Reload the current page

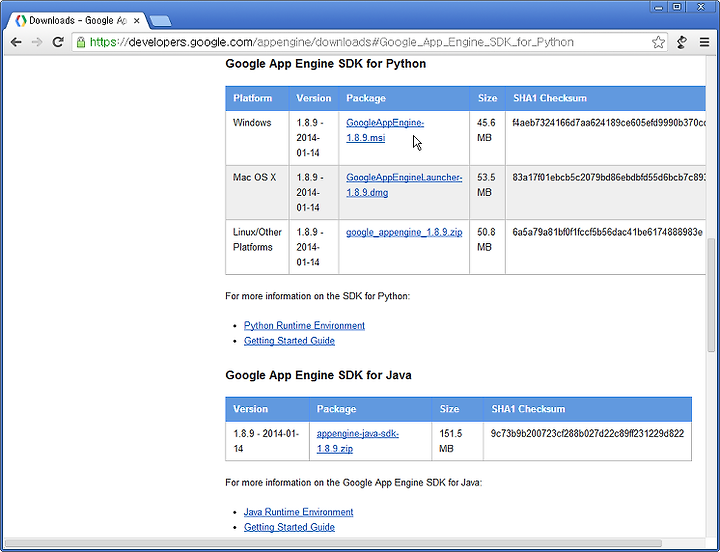[58, 42]
